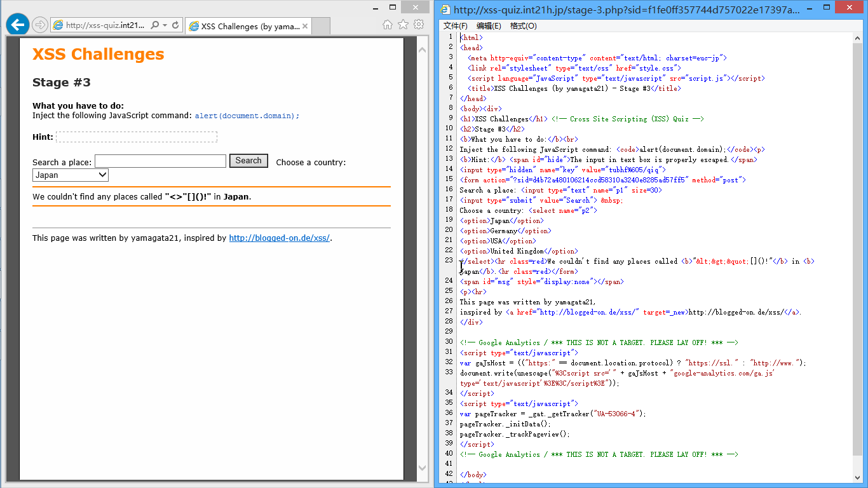Viewport: 868px width, 488px height.
Task: Click source line 4 link rel="stylesheet" tag
Action: [x=574, y=68]
